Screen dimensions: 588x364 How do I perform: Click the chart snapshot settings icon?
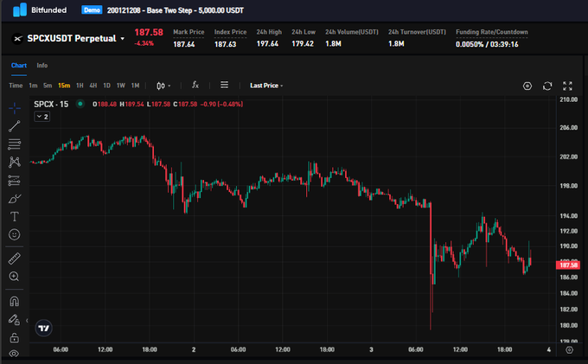click(x=527, y=86)
